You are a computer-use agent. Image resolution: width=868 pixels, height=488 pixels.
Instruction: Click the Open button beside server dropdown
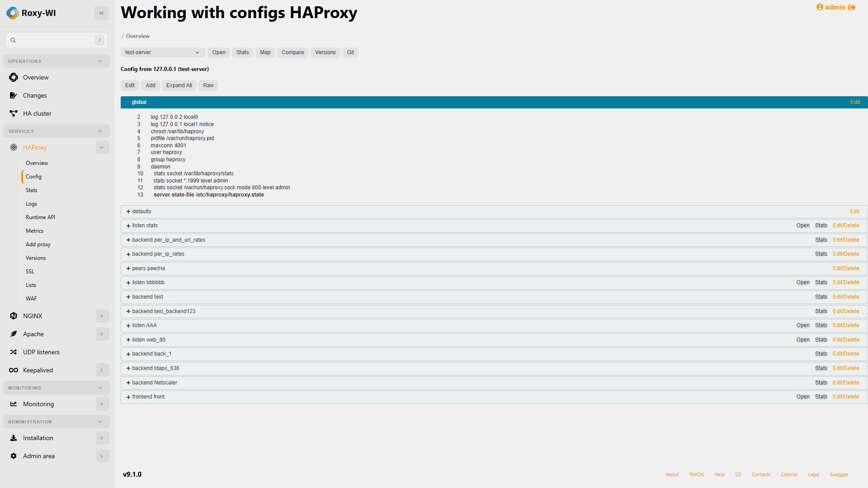tap(219, 52)
